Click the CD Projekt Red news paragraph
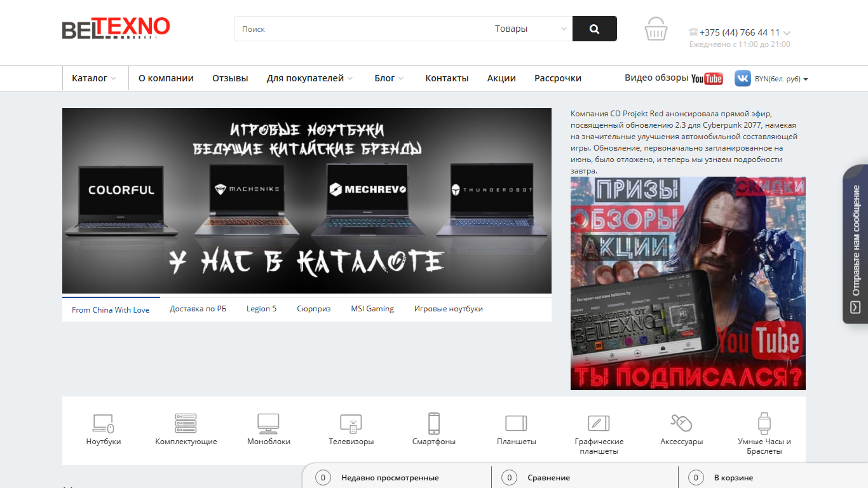This screenshot has height=488, width=868. click(x=685, y=142)
